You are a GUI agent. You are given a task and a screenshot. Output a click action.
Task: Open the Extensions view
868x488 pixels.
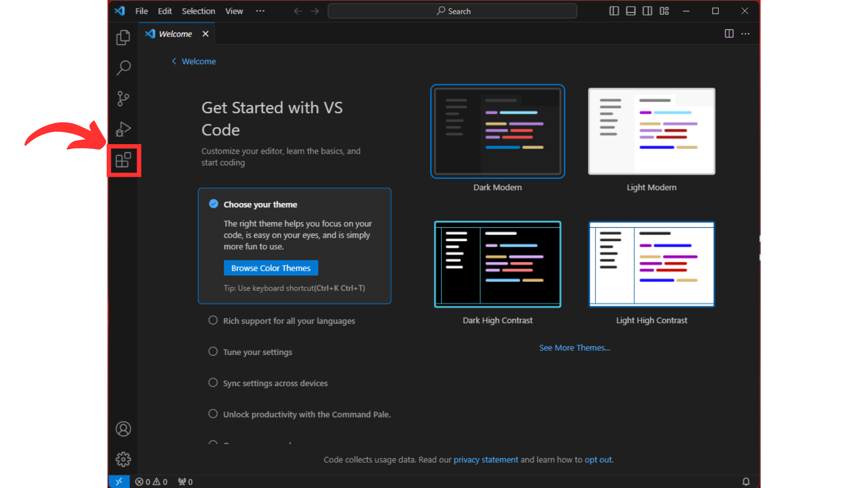click(x=123, y=160)
